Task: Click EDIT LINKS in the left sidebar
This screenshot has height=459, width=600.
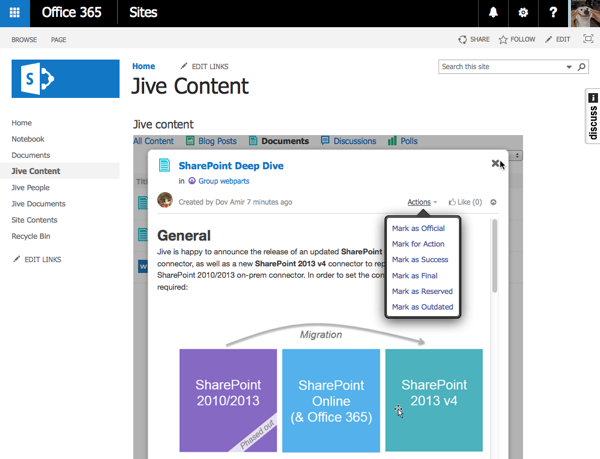Action: [x=37, y=259]
